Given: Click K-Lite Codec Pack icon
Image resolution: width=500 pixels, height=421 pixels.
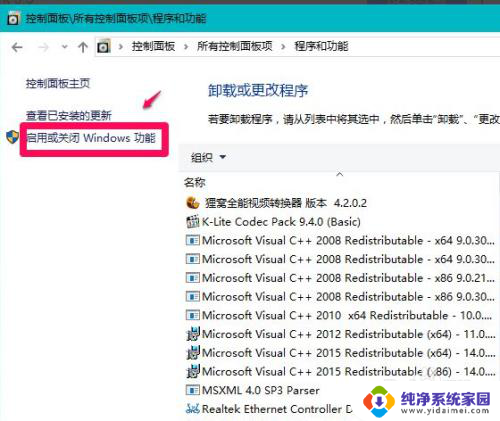Looking at the screenshot, I should (x=193, y=222).
